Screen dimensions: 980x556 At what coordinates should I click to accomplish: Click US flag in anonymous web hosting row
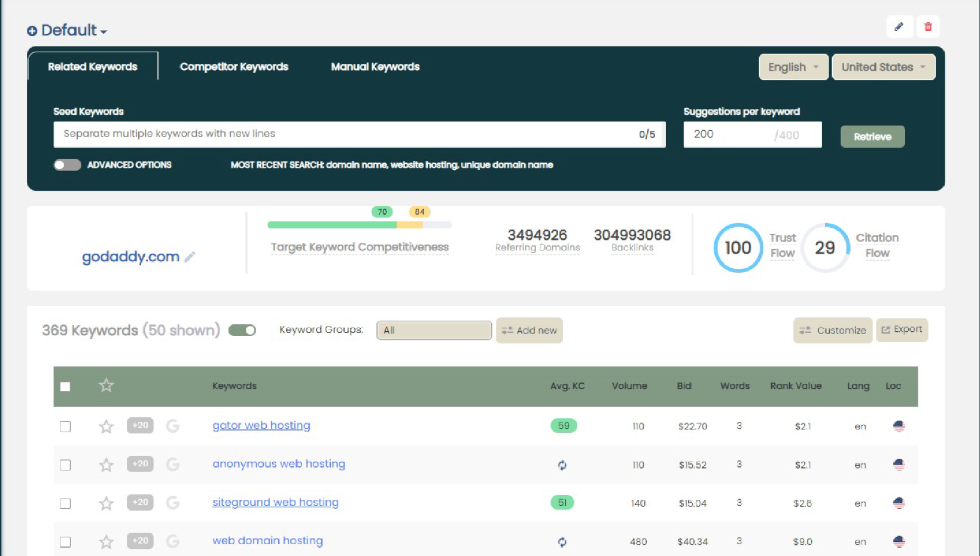pos(899,465)
